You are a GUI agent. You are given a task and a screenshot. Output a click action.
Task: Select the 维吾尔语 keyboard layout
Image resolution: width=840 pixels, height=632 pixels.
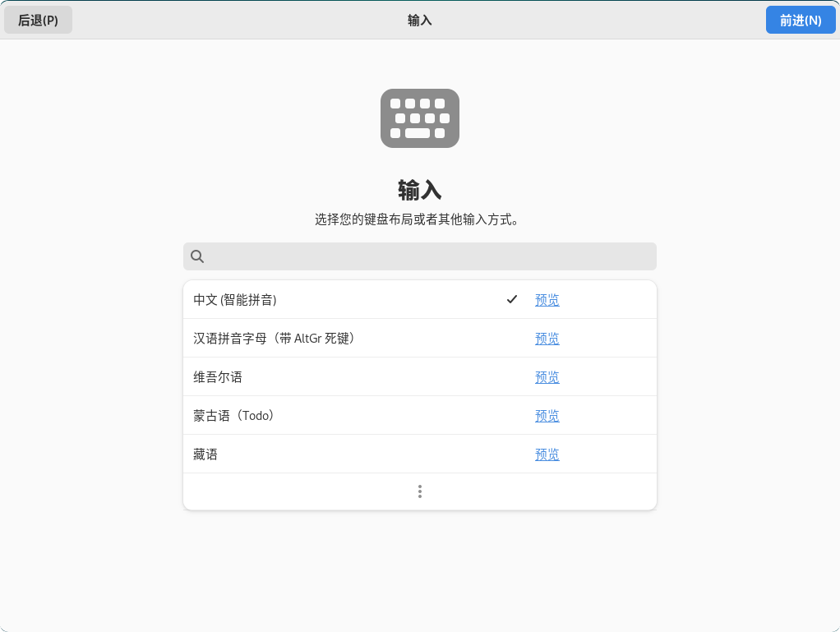[329, 376]
